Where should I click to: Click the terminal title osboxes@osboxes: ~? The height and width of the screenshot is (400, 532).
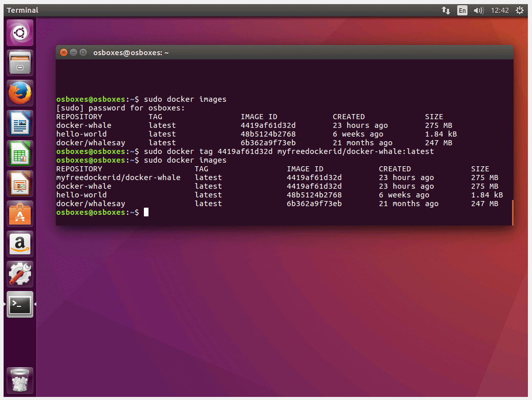[x=131, y=53]
